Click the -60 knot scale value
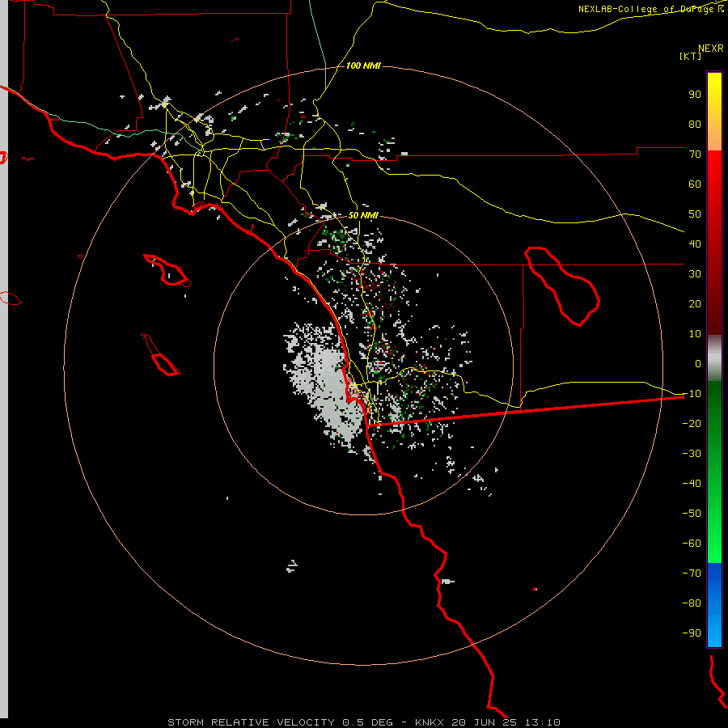 (692, 544)
